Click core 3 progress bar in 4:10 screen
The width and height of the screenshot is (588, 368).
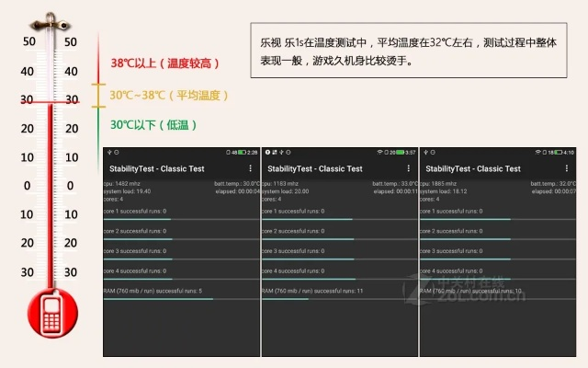pyautogui.click(x=498, y=259)
